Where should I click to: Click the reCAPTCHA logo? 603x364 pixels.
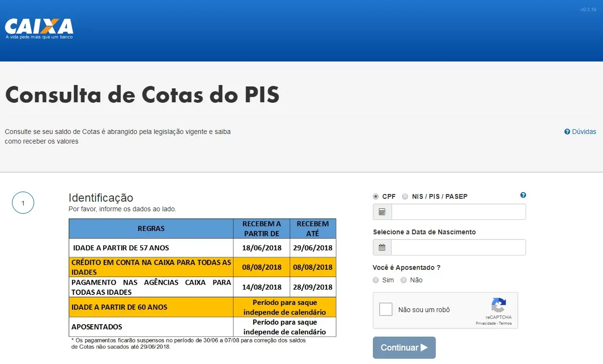(x=498, y=305)
